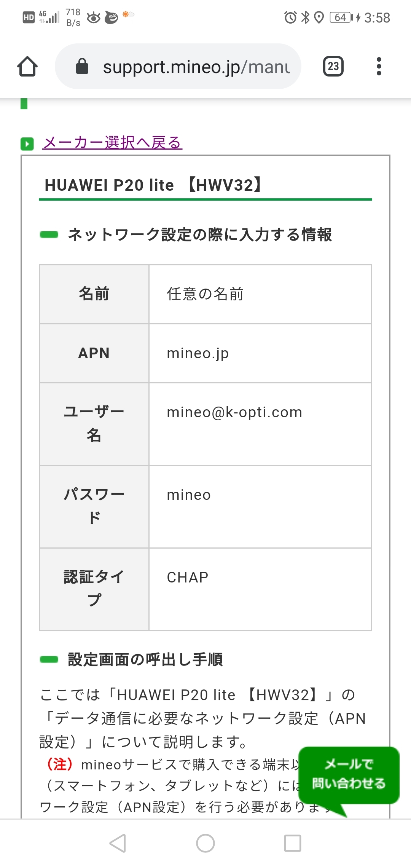Tap the browser home icon
This screenshot has width=411, height=868.
27,67
